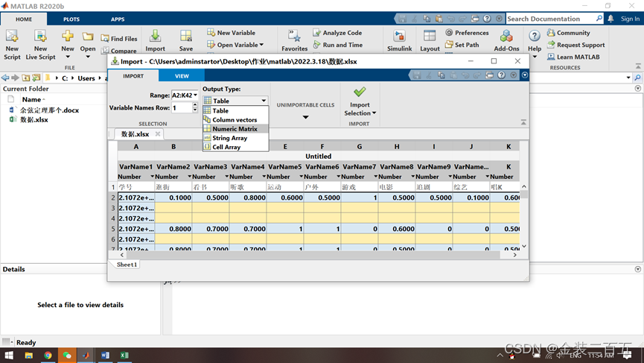
Task: Click column header A in import table
Action: click(136, 147)
